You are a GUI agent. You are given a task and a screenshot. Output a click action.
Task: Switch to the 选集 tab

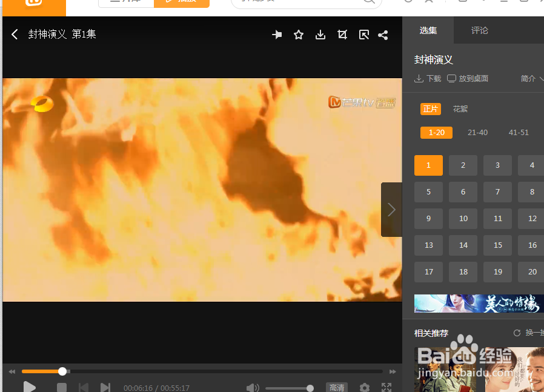pos(428,30)
